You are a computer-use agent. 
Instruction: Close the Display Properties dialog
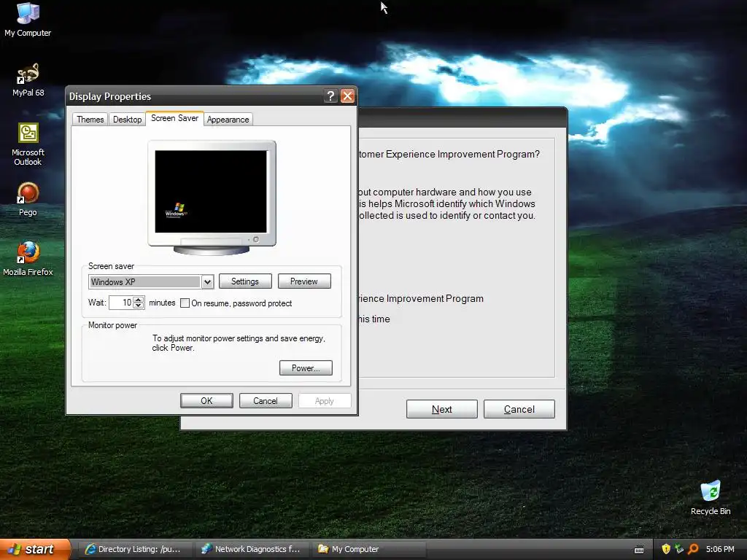coord(348,96)
